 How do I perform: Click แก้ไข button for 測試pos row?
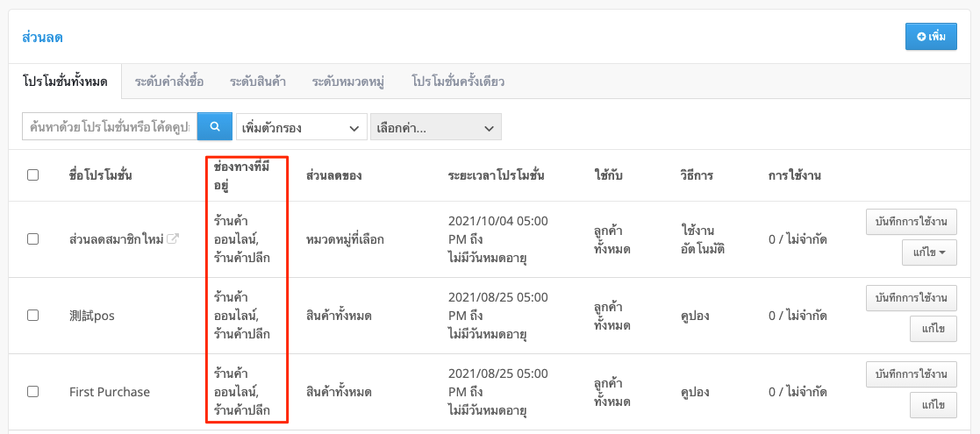934,329
